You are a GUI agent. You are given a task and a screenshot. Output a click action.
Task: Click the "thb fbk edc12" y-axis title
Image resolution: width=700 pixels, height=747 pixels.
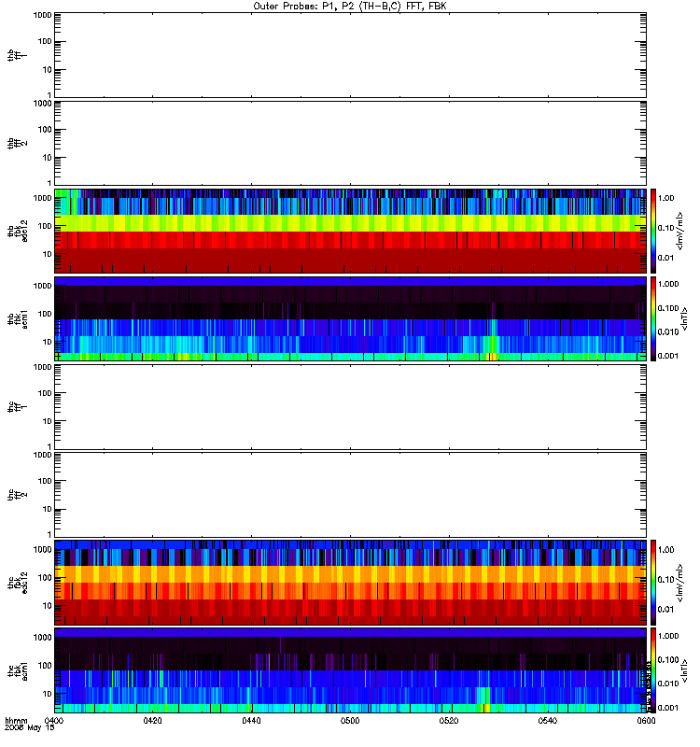[x=18, y=231]
